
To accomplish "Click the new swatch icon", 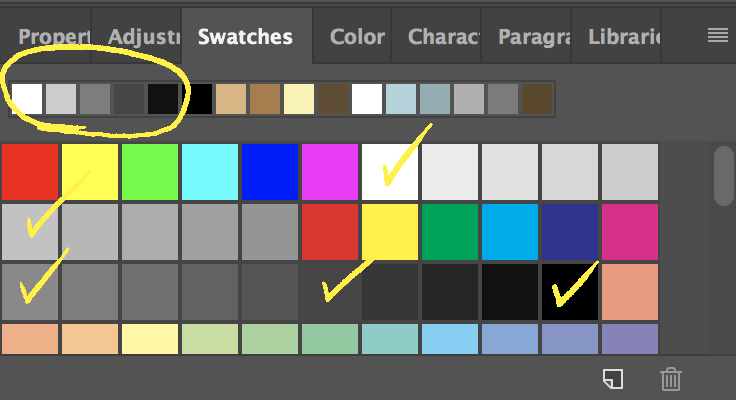I will 612,378.
